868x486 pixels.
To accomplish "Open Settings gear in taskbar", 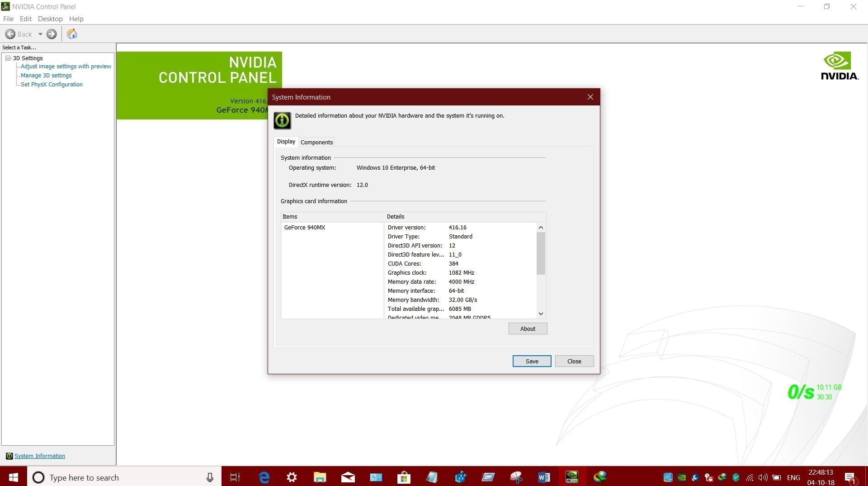I will 292,477.
